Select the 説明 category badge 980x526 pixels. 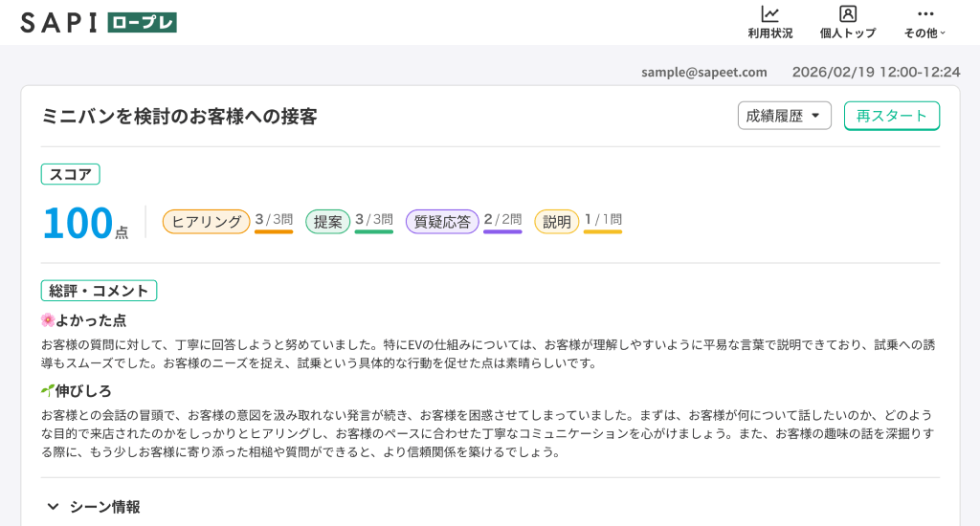point(556,222)
